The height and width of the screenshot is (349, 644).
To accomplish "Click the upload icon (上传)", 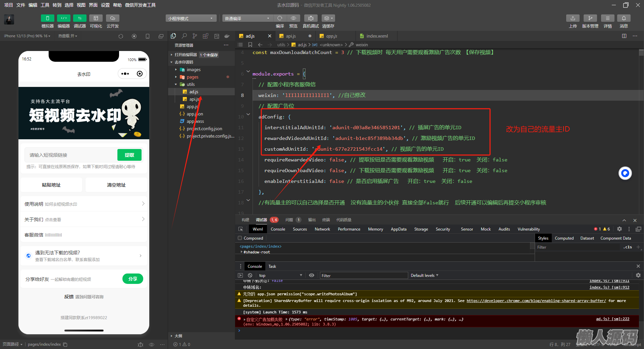I will 573,18.
